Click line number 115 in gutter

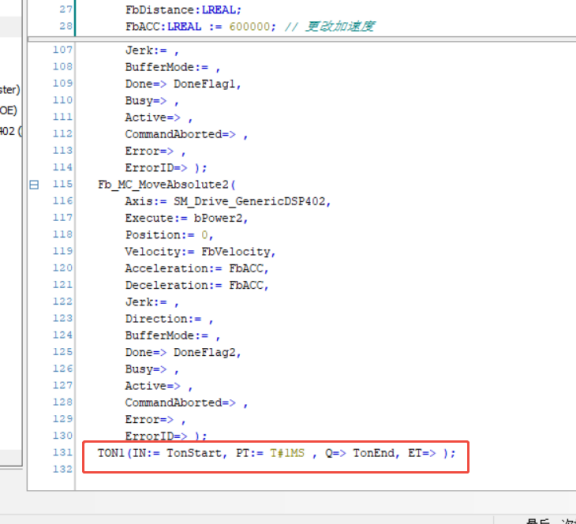(62, 184)
